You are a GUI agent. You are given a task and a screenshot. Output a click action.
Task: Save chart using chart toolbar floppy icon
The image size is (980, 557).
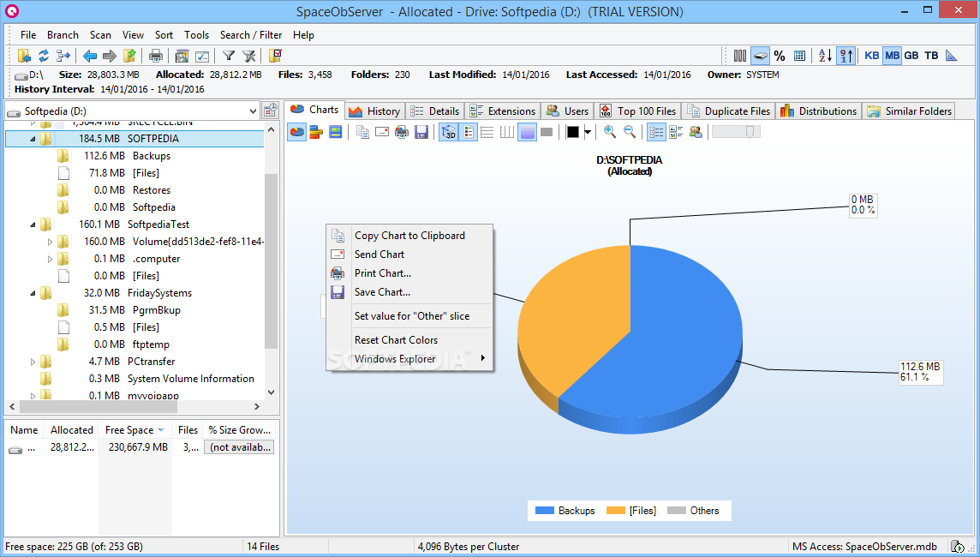421,132
